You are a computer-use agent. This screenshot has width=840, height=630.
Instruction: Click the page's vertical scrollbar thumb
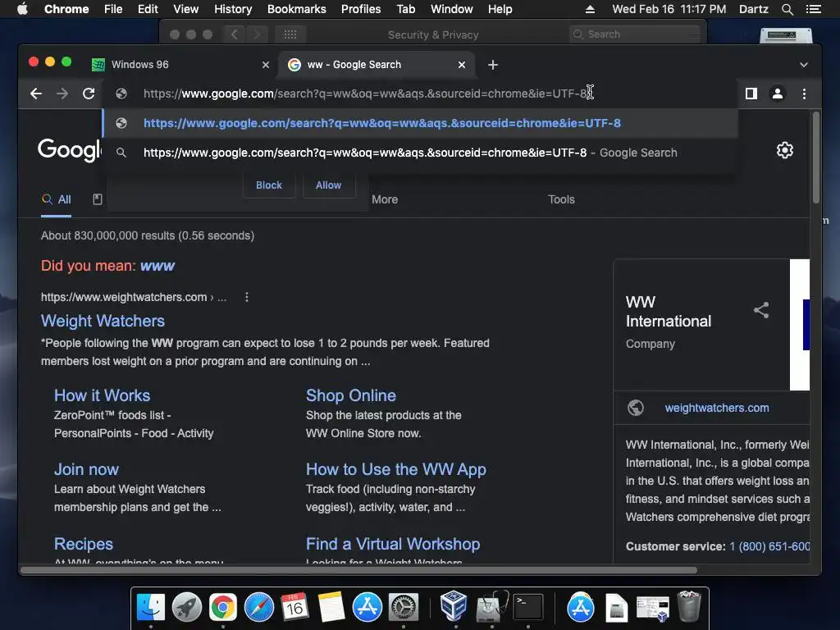coord(816,158)
